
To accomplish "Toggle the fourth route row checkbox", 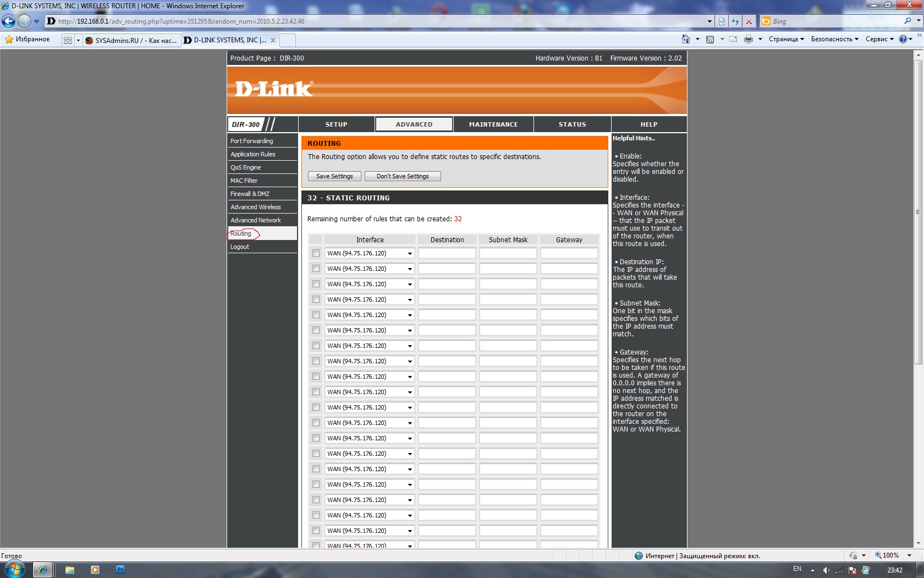I will point(316,299).
